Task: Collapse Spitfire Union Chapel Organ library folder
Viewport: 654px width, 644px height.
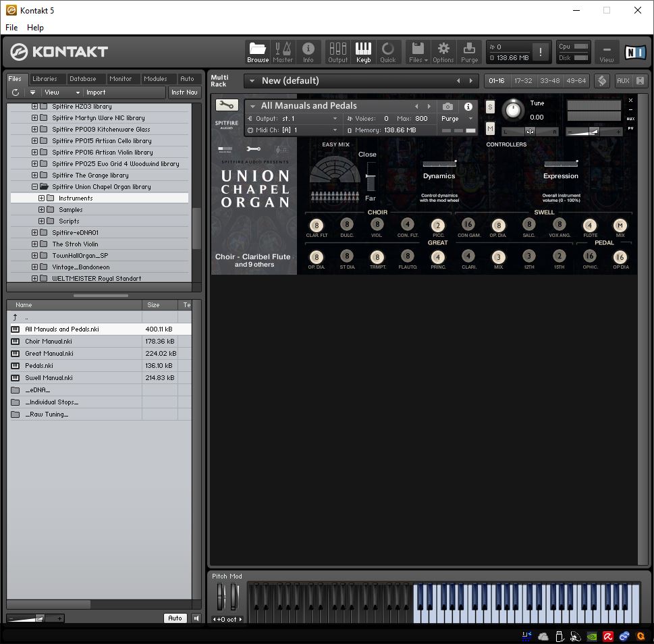Action: pos(34,186)
